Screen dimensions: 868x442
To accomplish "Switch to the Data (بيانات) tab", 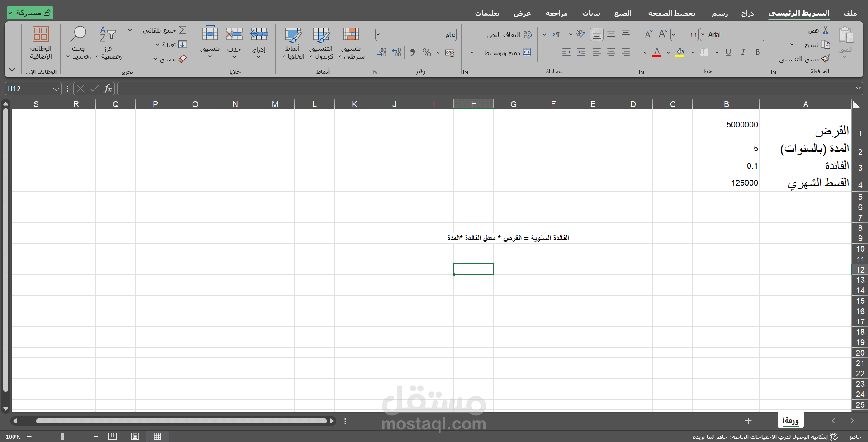I will (x=591, y=13).
